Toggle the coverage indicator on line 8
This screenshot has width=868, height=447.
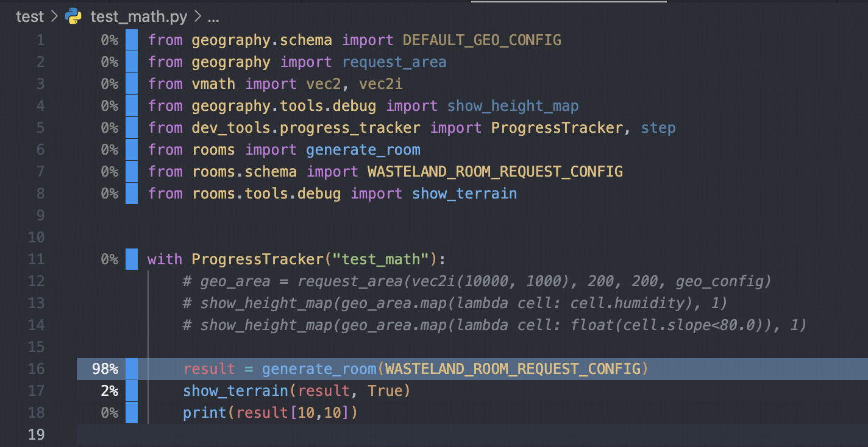click(132, 193)
